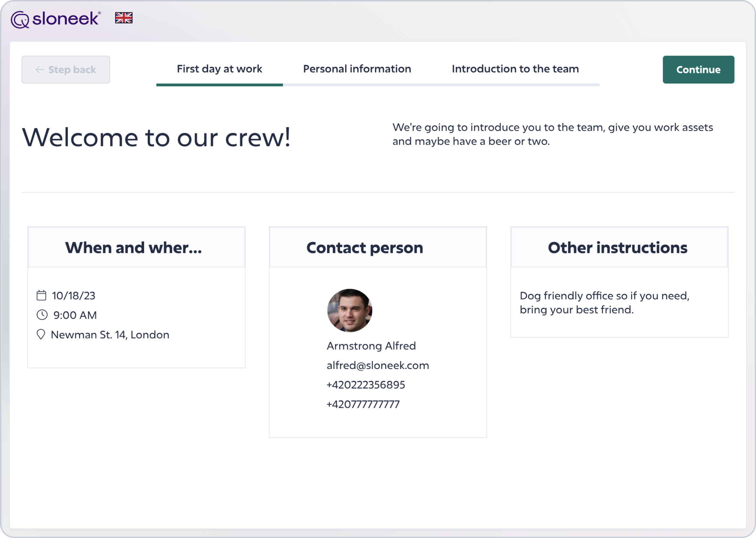Click the green Continue button
The image size is (756, 538).
pos(698,70)
